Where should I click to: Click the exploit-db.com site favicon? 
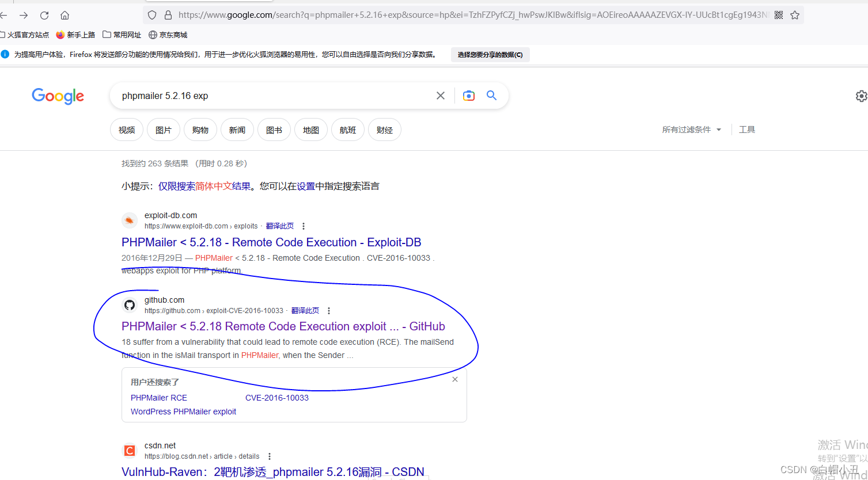pos(130,220)
